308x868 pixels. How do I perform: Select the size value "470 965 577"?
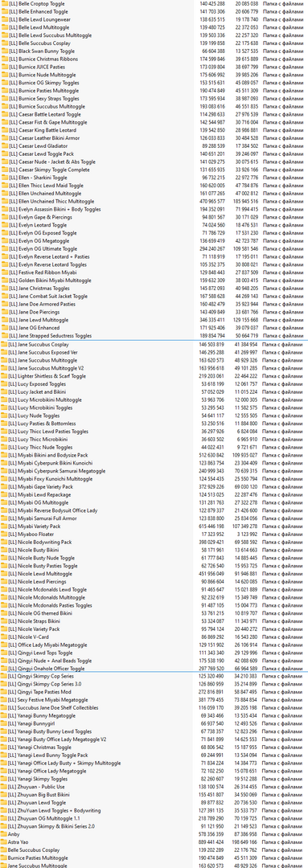(212, 202)
